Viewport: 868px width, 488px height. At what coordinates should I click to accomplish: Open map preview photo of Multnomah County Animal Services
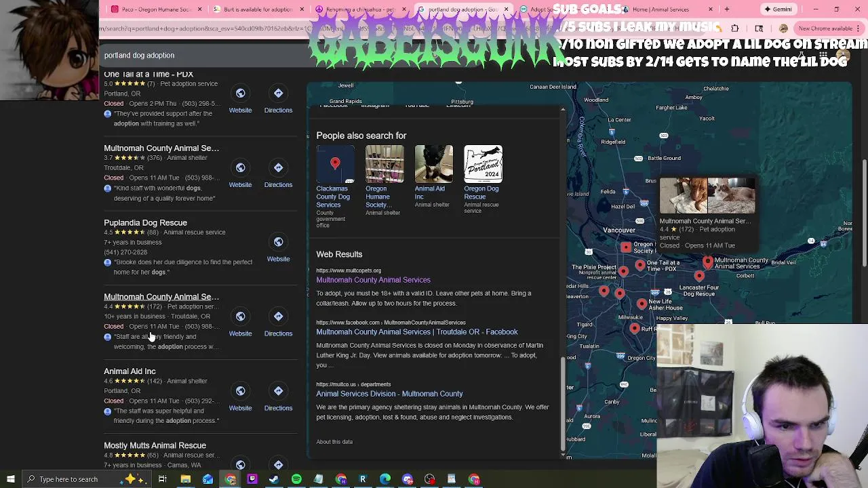(707, 195)
